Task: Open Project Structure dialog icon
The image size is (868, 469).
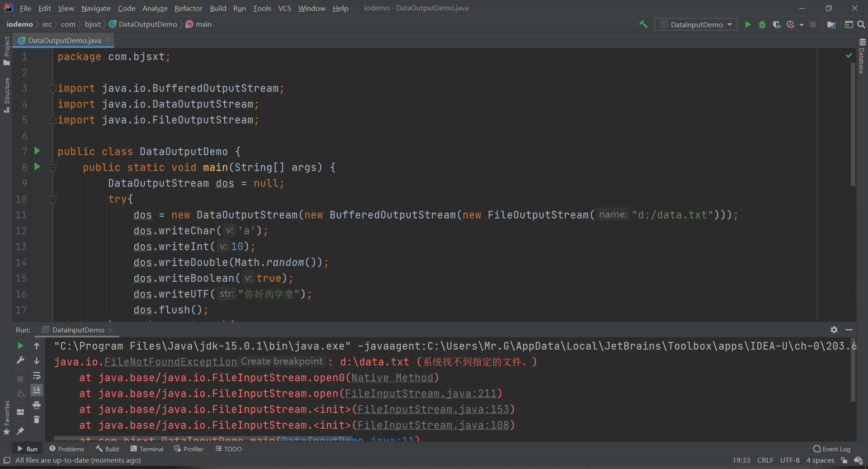Action: pos(831,24)
